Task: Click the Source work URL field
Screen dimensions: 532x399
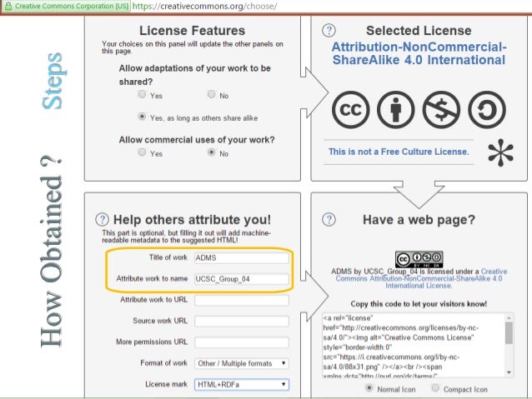Action: (x=242, y=321)
